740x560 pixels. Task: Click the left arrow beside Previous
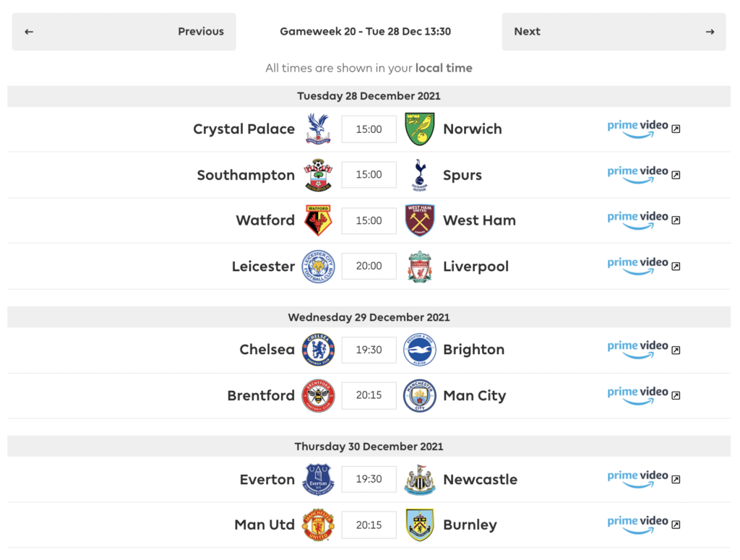[29, 31]
